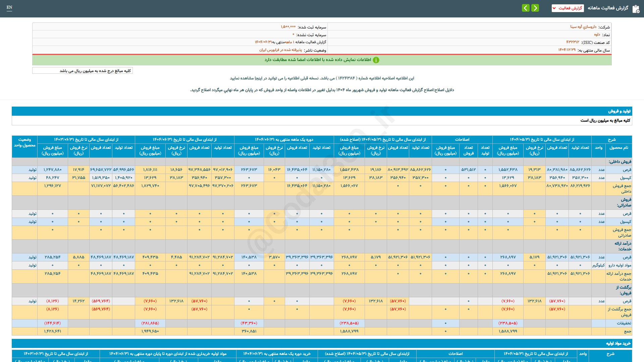Click the اصلاحات column group header
The width and height of the screenshot is (644, 362).
[x=462, y=139]
